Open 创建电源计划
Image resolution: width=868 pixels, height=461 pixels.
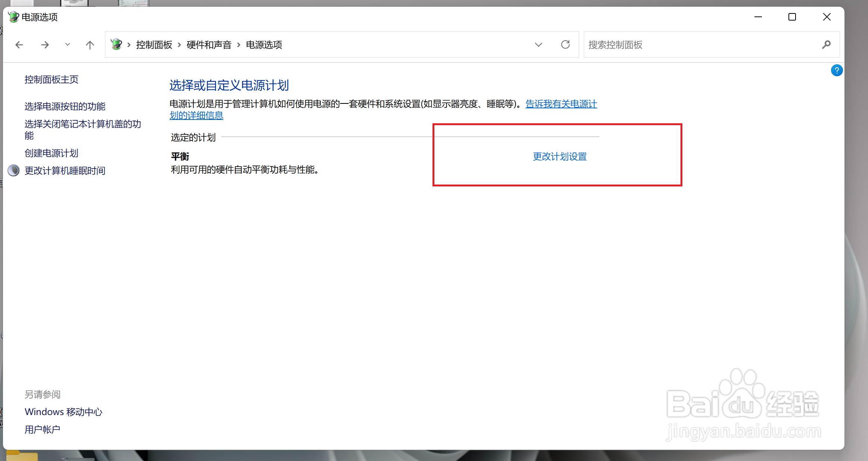pyautogui.click(x=51, y=153)
